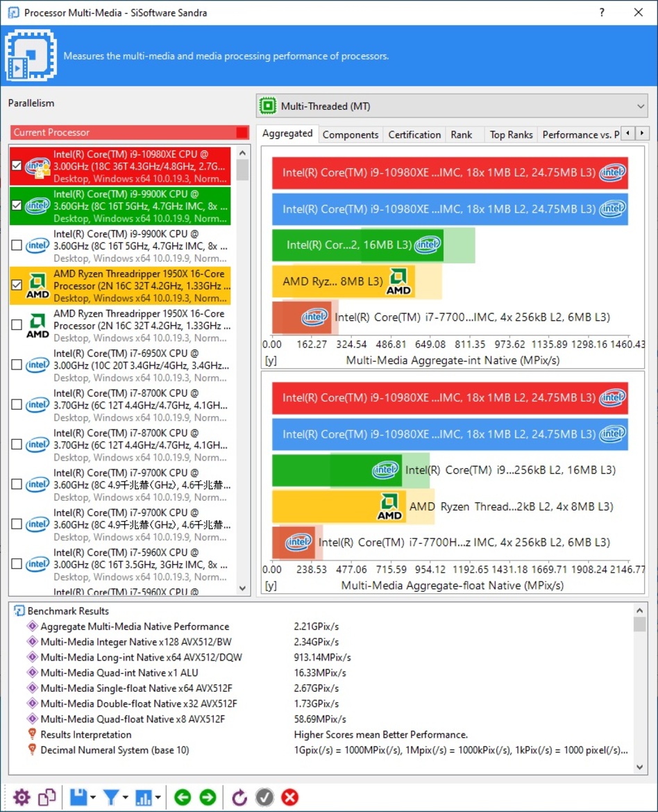This screenshot has width=658, height=812.
Task: Click the Benchmark Results scroll-down arrow
Action: coord(640,767)
